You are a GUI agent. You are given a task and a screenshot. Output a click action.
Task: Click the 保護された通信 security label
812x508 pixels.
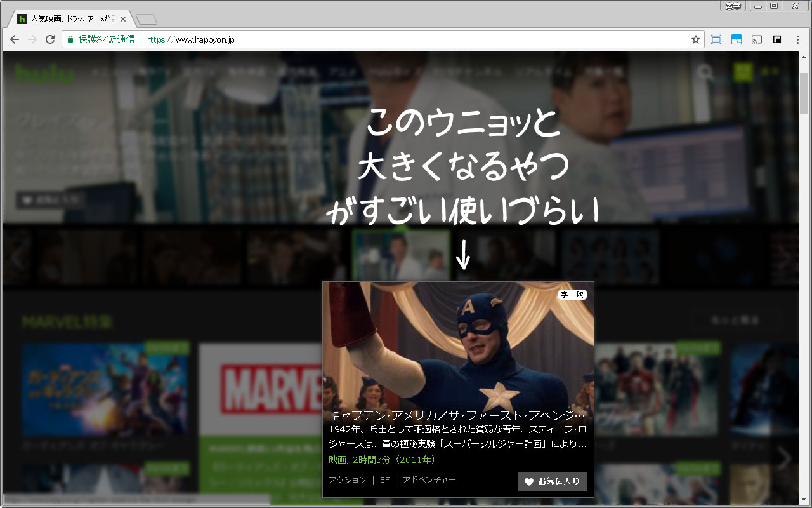pos(107,39)
